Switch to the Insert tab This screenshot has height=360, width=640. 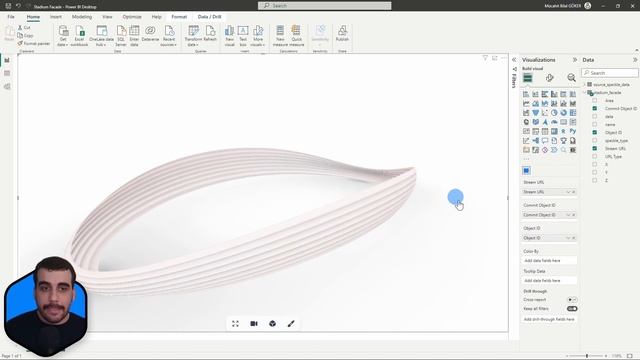click(56, 17)
